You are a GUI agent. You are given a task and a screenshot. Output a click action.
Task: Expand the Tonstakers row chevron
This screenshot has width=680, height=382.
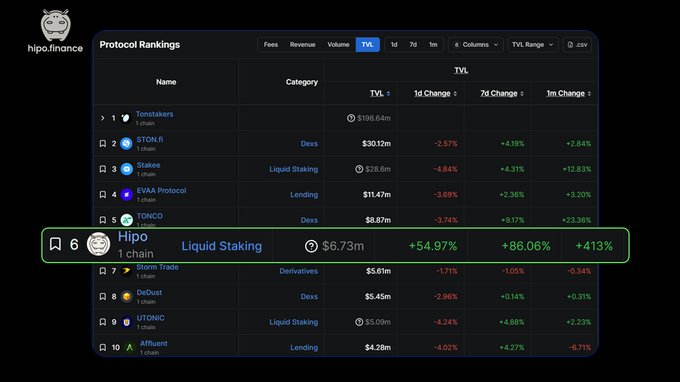(x=102, y=118)
